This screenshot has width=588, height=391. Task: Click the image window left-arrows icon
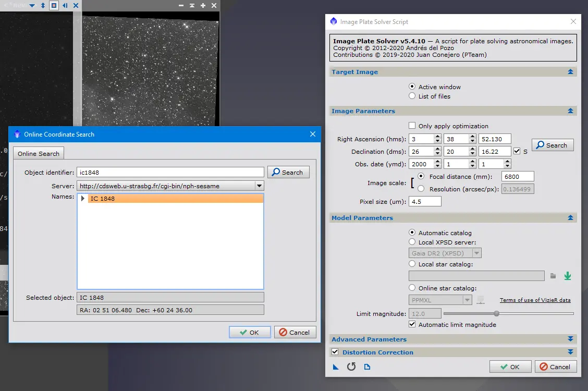pos(65,5)
